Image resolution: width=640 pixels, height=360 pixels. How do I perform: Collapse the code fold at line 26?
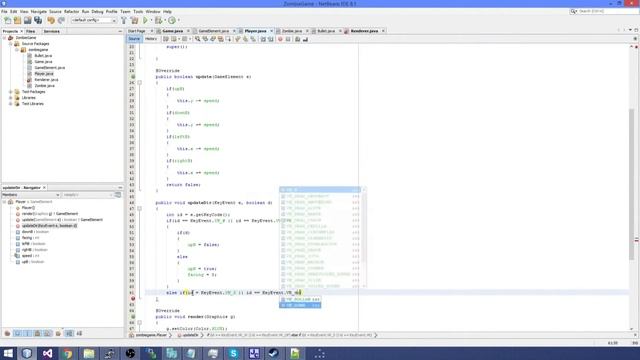point(140,83)
